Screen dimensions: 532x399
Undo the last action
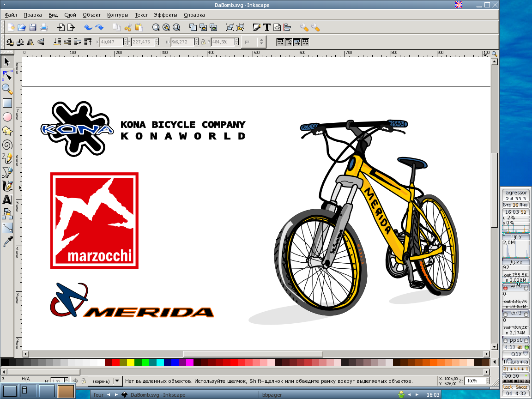pyautogui.click(x=88, y=28)
